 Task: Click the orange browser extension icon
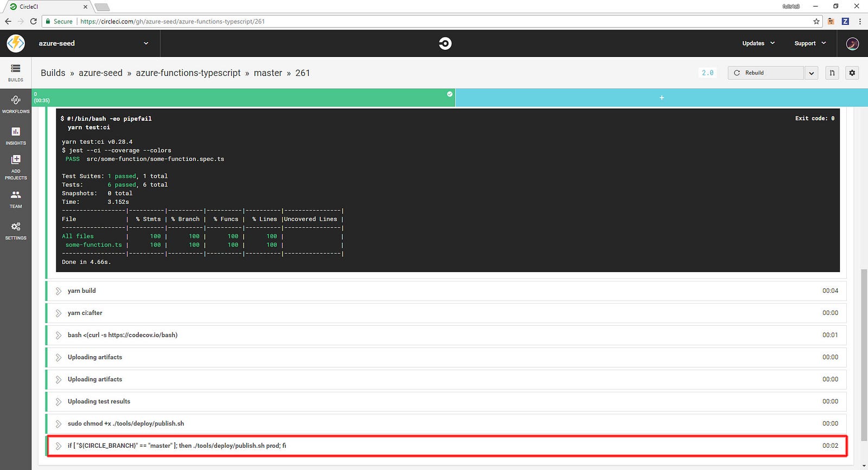pyautogui.click(x=831, y=22)
